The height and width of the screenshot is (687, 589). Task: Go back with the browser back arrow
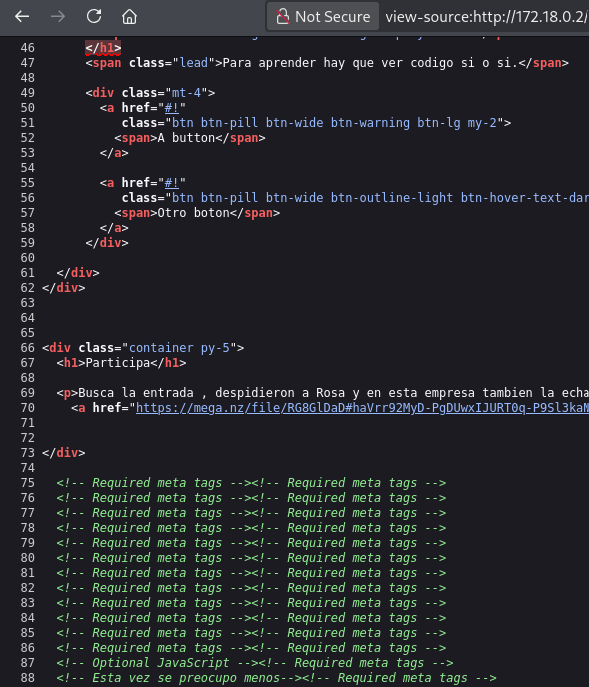coord(22,17)
